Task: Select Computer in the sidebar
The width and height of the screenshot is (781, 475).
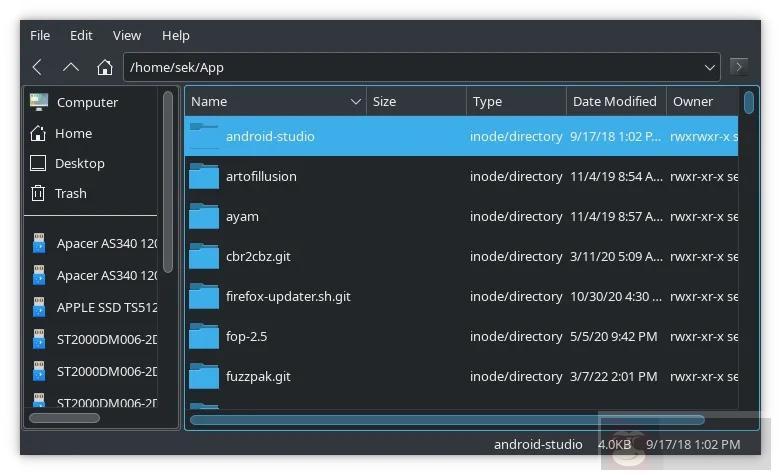Action: 87,103
